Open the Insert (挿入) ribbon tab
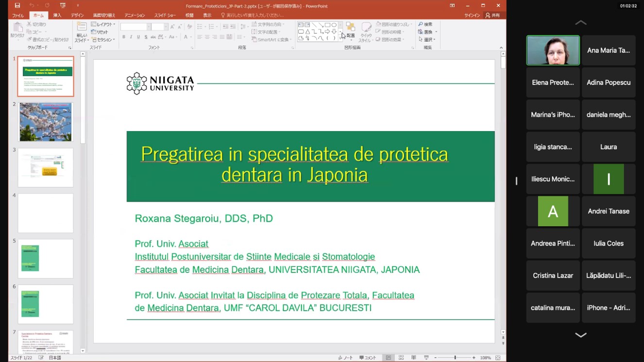The height and width of the screenshot is (362, 644). [57, 16]
